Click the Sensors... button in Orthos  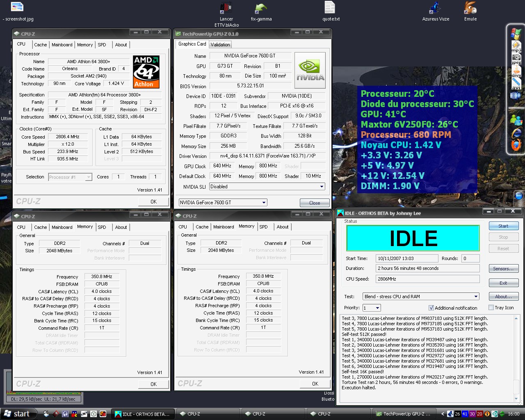click(x=503, y=269)
